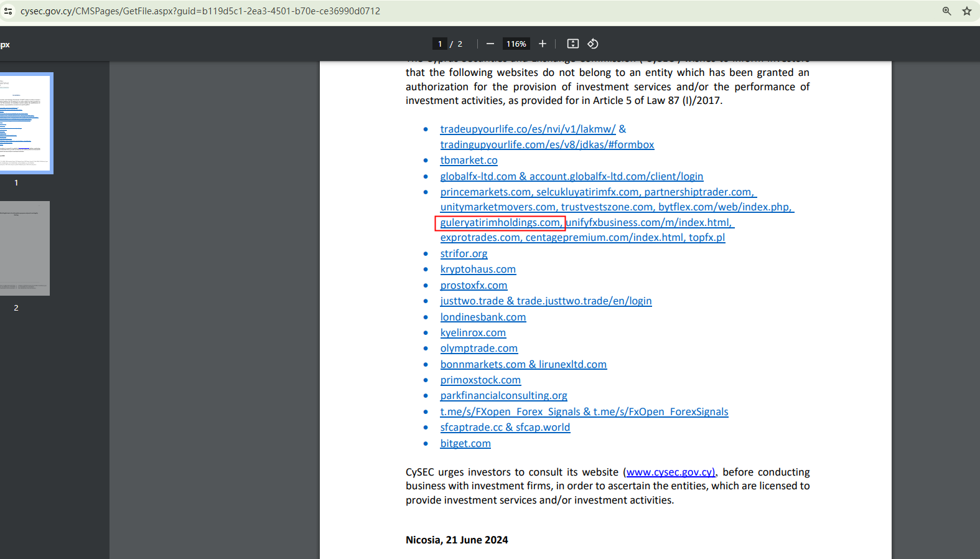Viewport: 980px width, 559px height.
Task: Click the zoom out minus icon
Action: tap(490, 44)
